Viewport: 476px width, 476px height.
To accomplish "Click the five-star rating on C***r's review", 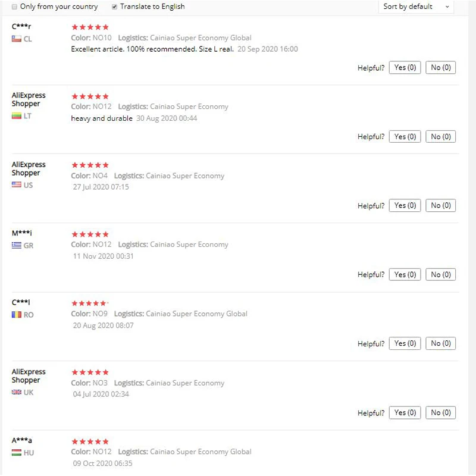I will (x=90, y=27).
